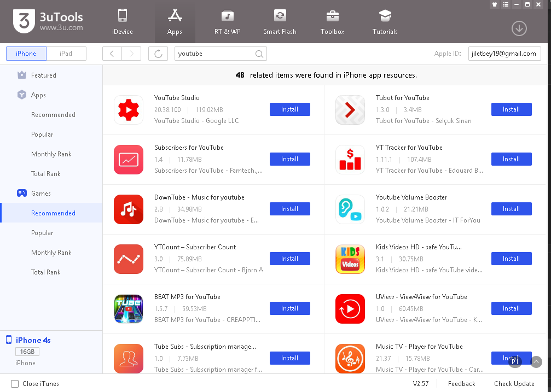The height and width of the screenshot is (392, 551).
Task: Click the version V2.57 label
Action: (x=421, y=384)
